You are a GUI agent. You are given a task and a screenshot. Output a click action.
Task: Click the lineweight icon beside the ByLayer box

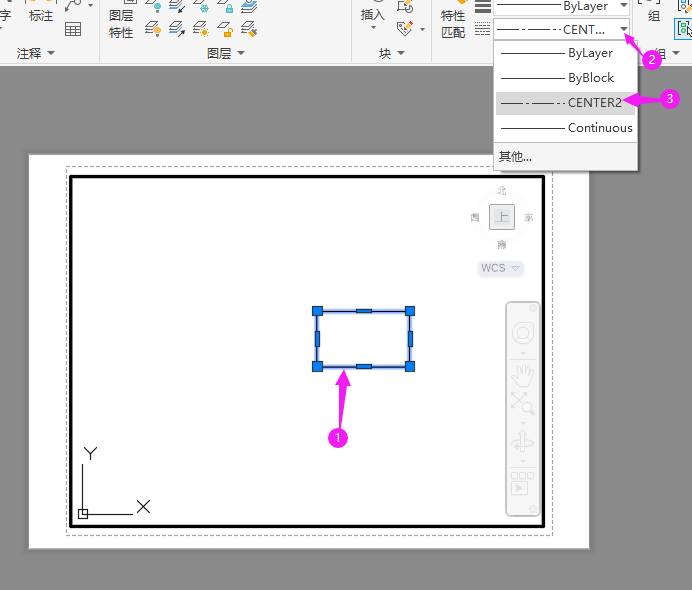[x=482, y=6]
